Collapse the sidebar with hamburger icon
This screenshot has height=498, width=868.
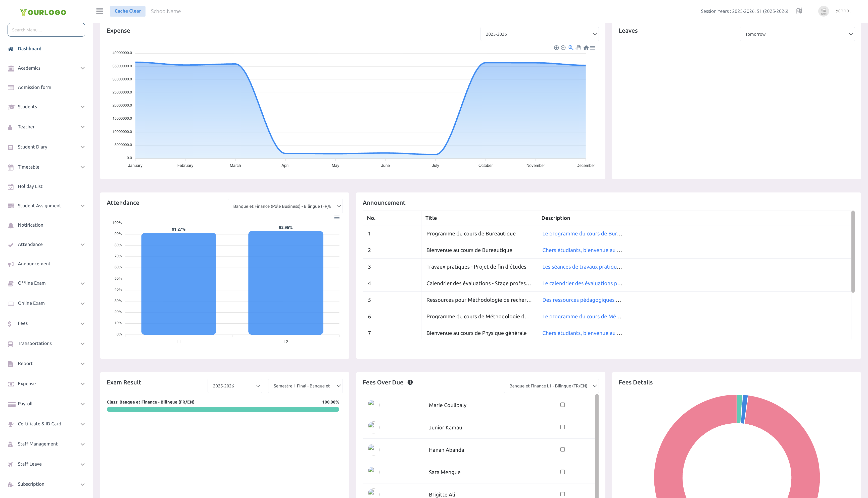tap(100, 11)
